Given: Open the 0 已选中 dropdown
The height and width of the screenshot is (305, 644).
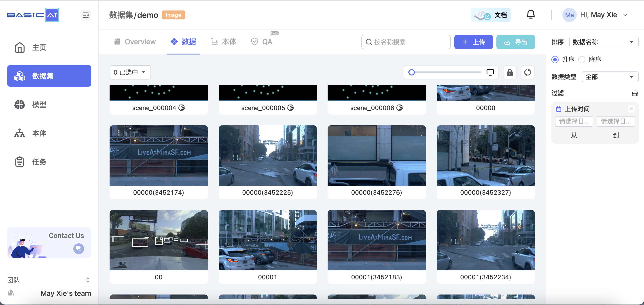Looking at the screenshot, I should tap(130, 72).
